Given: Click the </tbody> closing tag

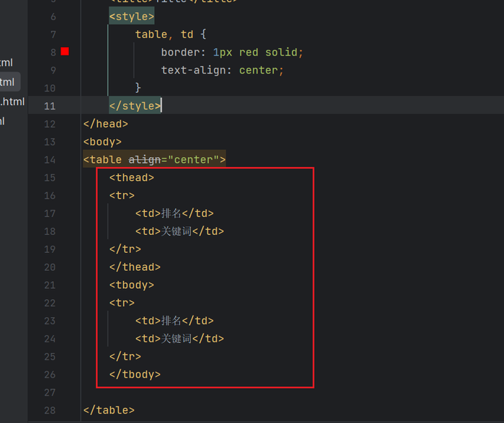Looking at the screenshot, I should 135,375.
